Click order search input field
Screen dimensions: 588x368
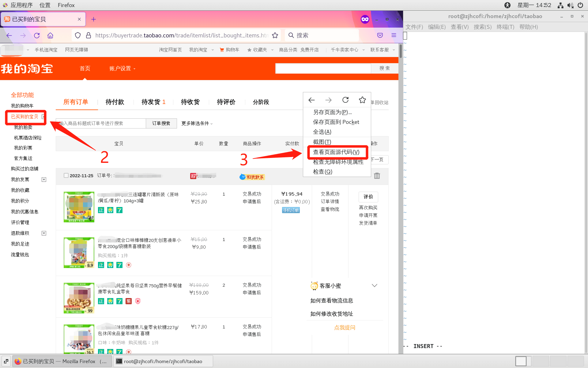101,123
